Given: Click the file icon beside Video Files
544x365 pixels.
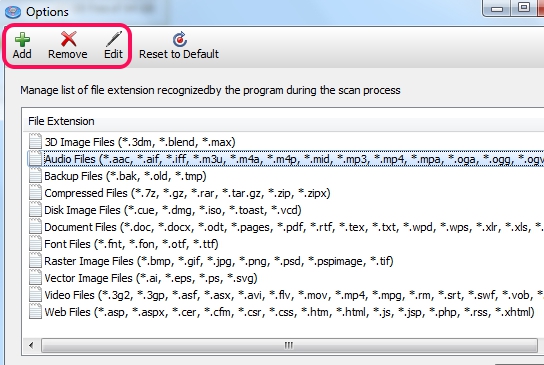Looking at the screenshot, I should click(35, 295).
